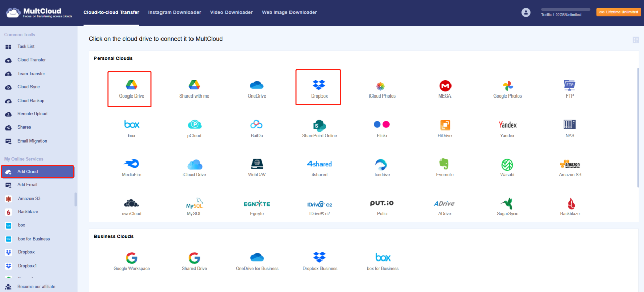Open Become our affiliate link
644x292 pixels.
tap(36, 287)
